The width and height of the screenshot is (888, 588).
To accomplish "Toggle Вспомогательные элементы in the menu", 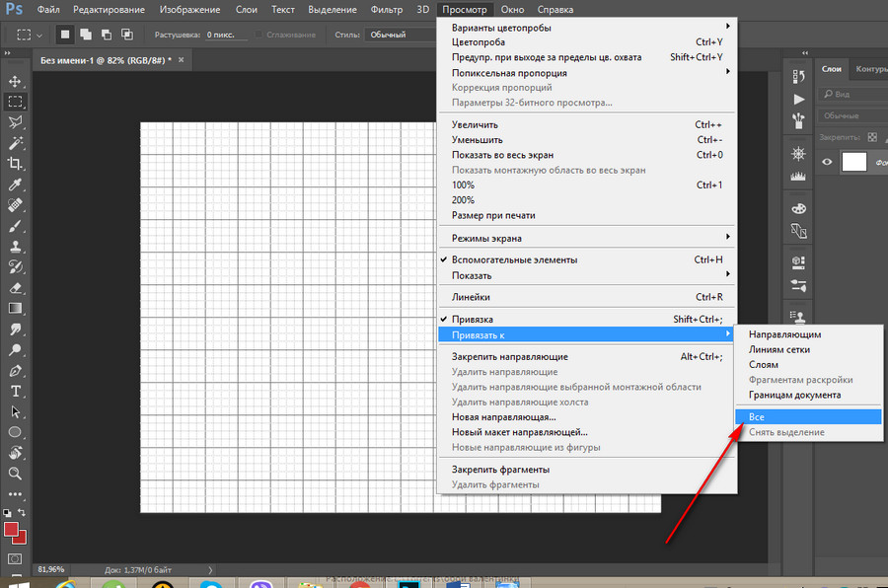I will [514, 259].
